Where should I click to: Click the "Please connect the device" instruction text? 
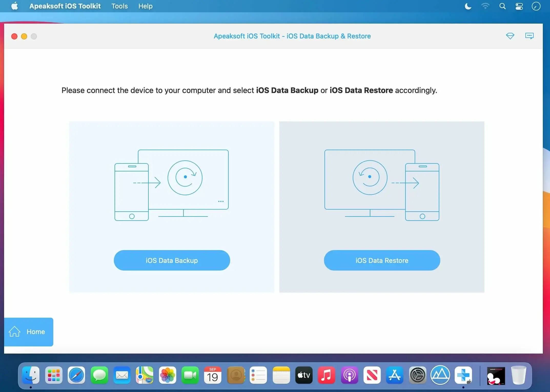(x=249, y=90)
